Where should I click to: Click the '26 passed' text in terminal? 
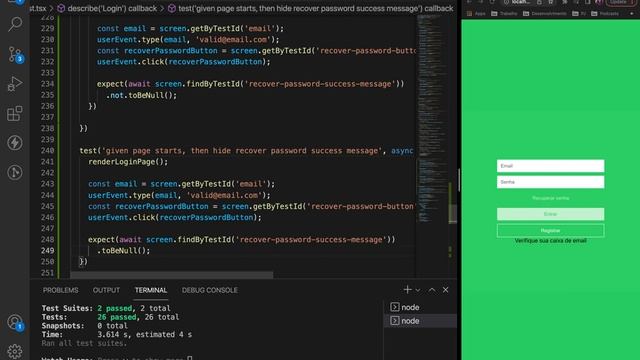(x=115, y=317)
